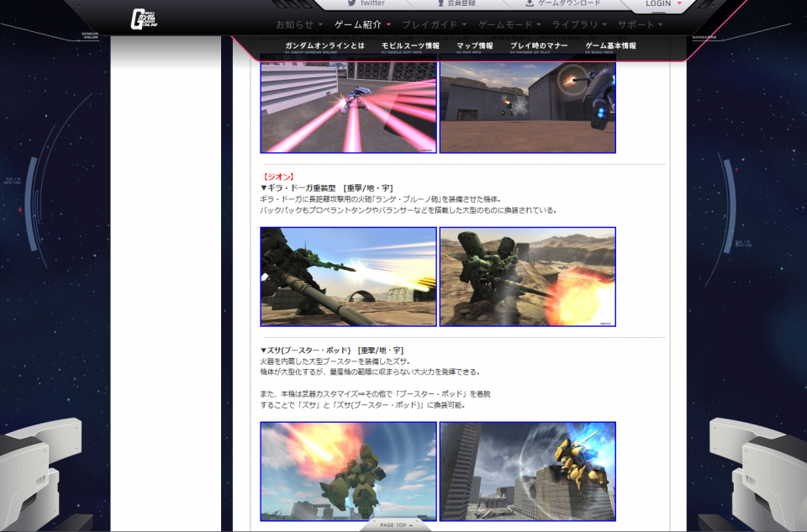This screenshot has width=807, height=532.
Task: Select プレイ時のマナー submenu item
Action: pyautogui.click(x=539, y=45)
